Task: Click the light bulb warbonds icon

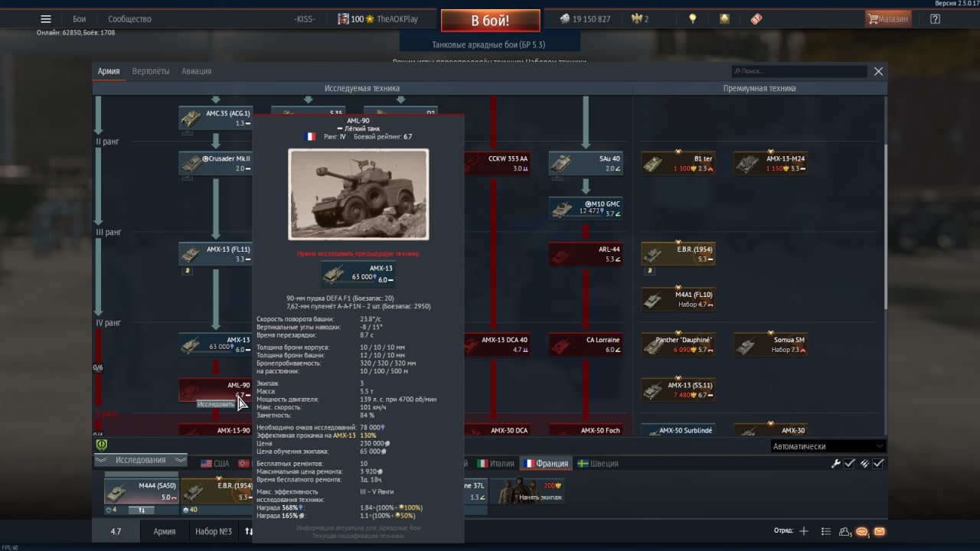Action: 692,19
